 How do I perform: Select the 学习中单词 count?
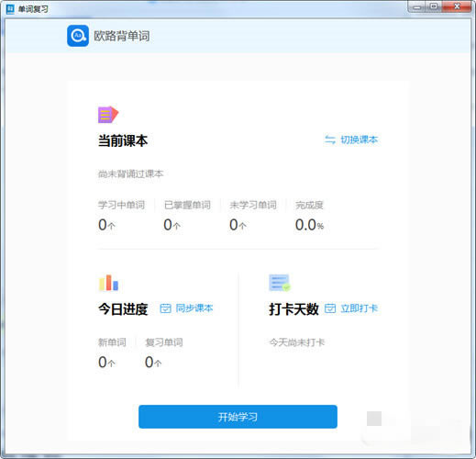pos(106,225)
